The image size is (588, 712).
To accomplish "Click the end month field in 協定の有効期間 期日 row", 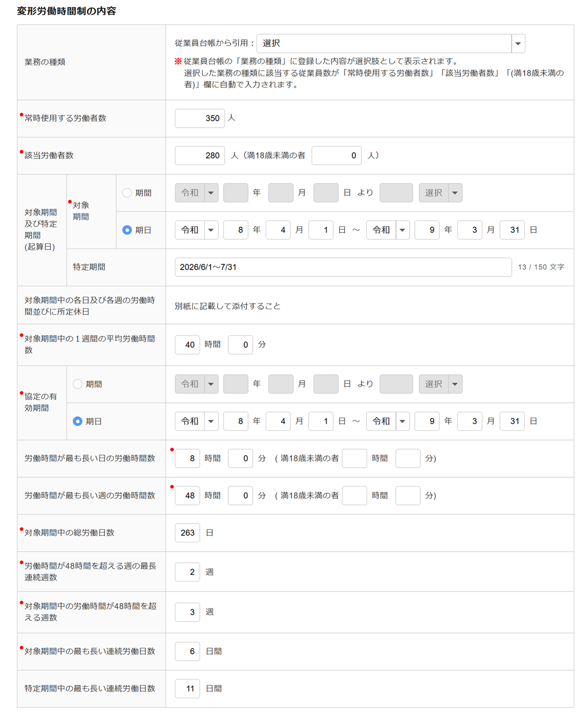I will [470, 421].
